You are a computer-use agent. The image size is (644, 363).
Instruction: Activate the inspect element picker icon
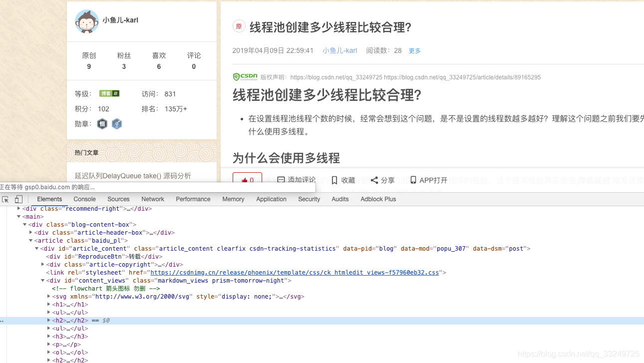pyautogui.click(x=5, y=199)
